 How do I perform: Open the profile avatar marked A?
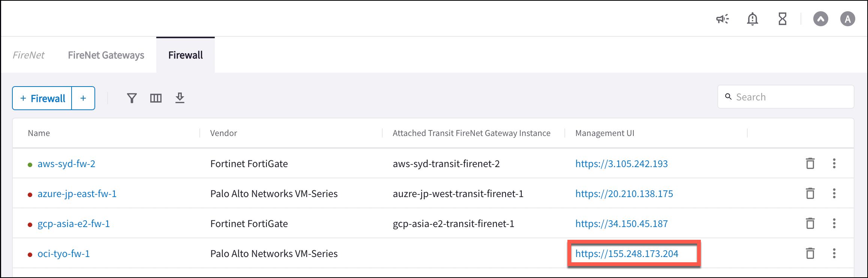tap(848, 19)
